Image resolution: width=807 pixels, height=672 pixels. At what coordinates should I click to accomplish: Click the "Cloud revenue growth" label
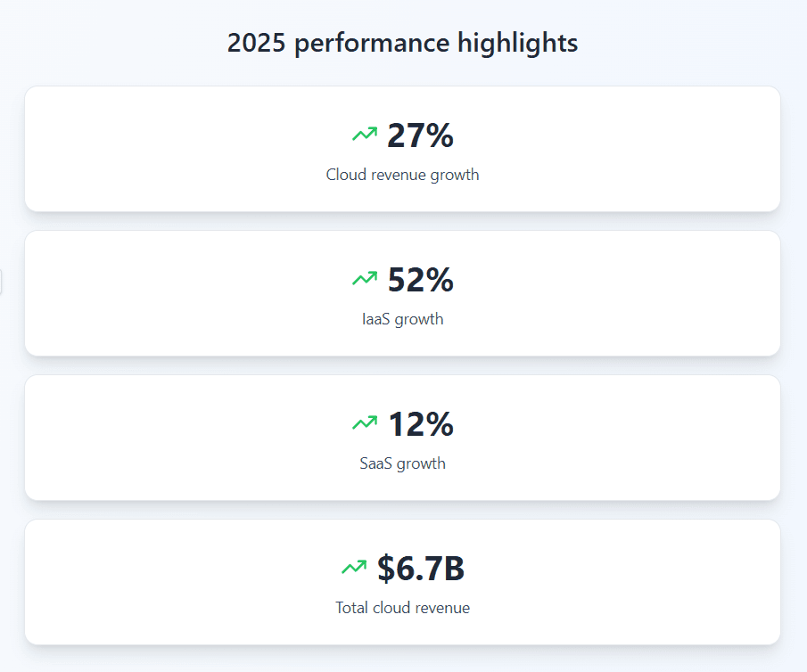[x=402, y=175]
